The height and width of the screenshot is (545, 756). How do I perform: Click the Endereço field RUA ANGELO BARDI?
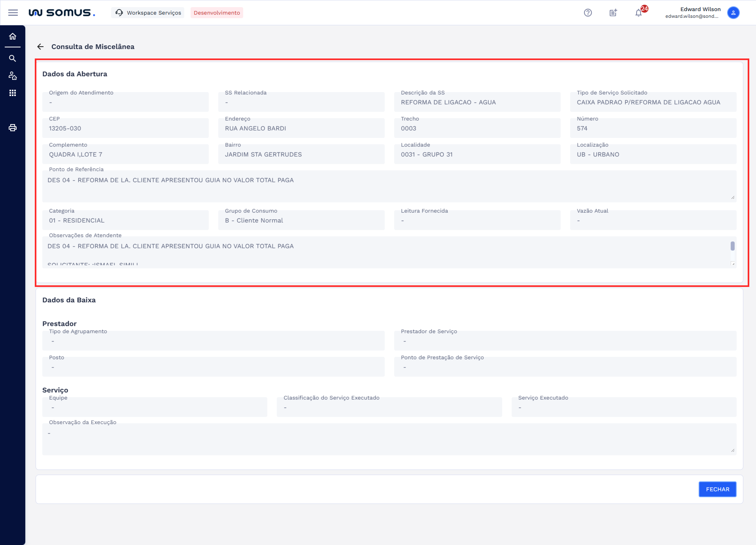pos(301,128)
